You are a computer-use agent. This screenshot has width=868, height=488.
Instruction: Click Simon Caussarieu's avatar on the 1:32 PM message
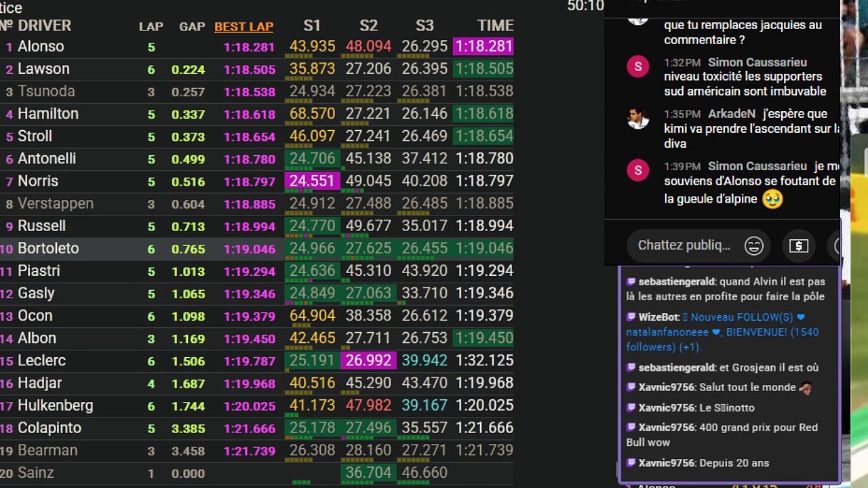click(x=638, y=66)
